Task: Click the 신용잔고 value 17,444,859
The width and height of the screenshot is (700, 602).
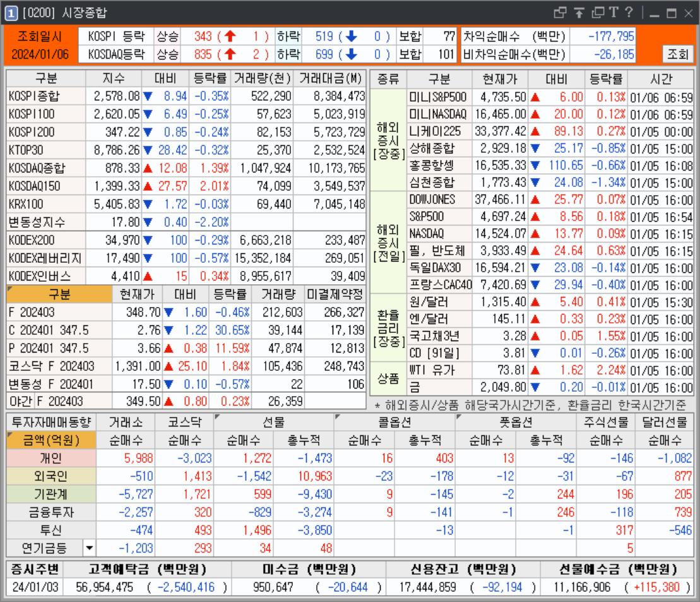Action: tap(428, 587)
